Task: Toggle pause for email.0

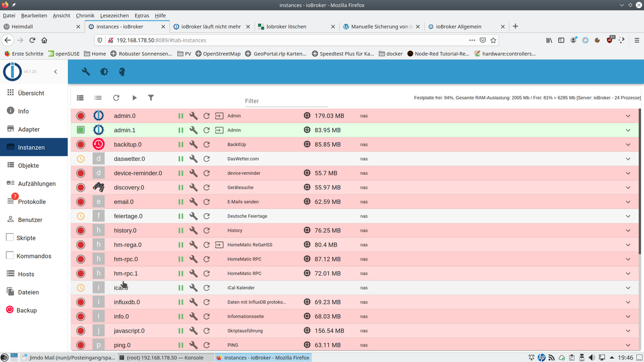Action: (x=181, y=202)
